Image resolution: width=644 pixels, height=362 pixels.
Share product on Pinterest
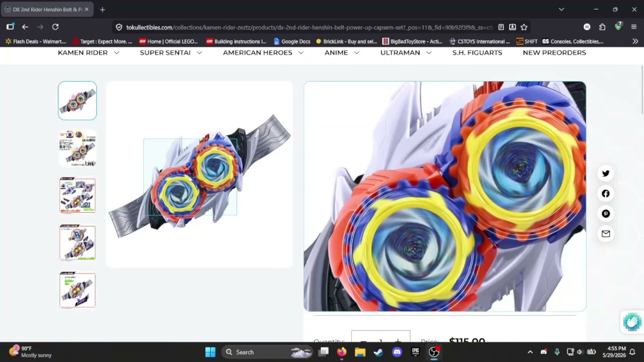(x=606, y=214)
